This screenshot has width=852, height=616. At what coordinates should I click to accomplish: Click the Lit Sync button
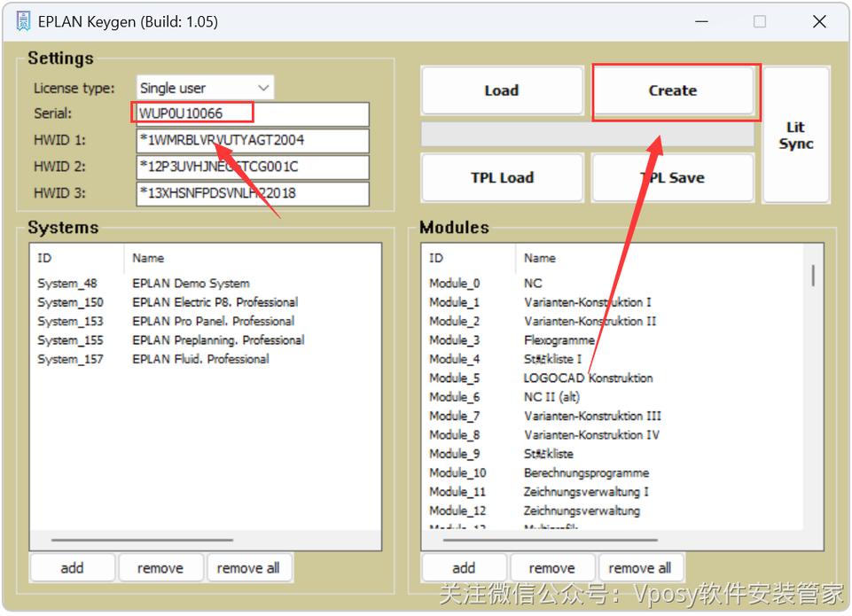[x=796, y=135]
